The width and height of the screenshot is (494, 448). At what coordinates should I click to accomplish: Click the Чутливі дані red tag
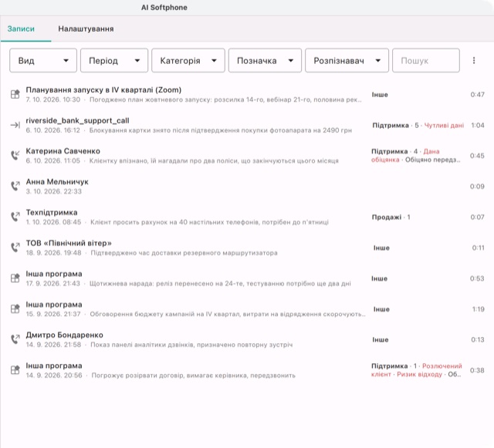[x=444, y=126]
